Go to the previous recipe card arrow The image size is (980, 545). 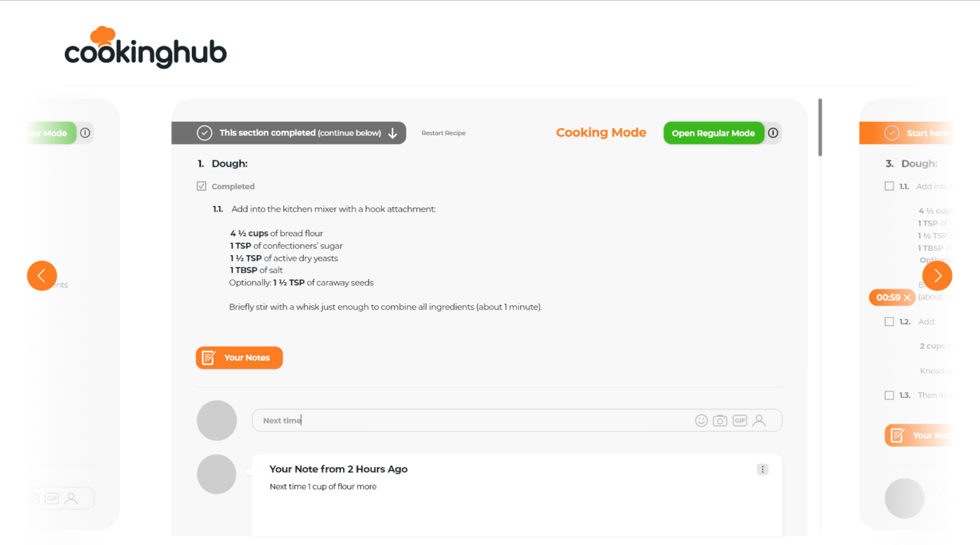[x=42, y=276]
